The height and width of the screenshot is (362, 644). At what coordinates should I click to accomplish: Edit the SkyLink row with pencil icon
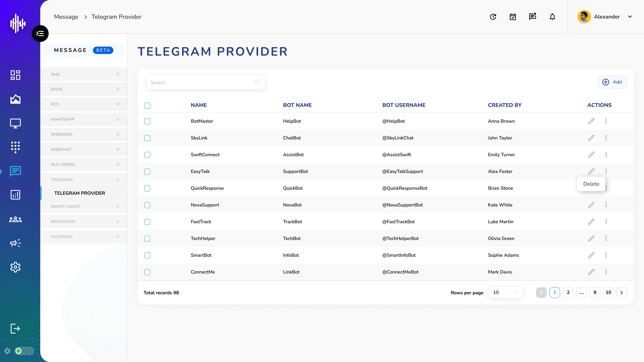coord(591,138)
